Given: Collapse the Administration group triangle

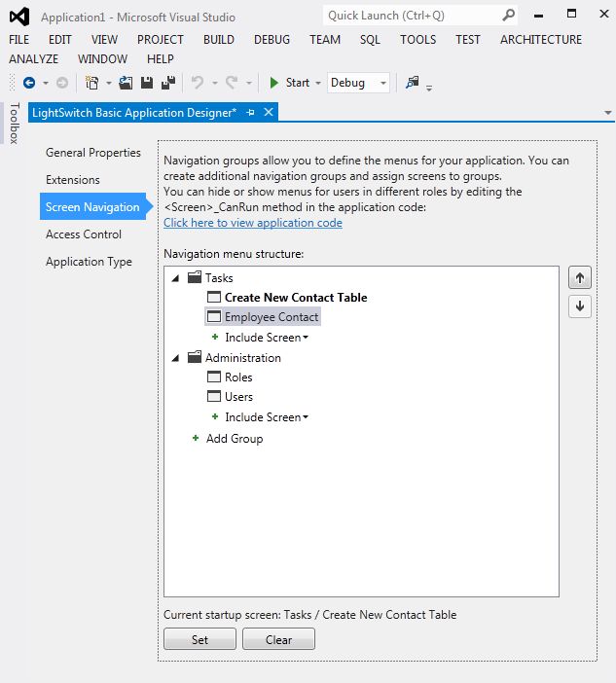Looking at the screenshot, I should point(175,358).
